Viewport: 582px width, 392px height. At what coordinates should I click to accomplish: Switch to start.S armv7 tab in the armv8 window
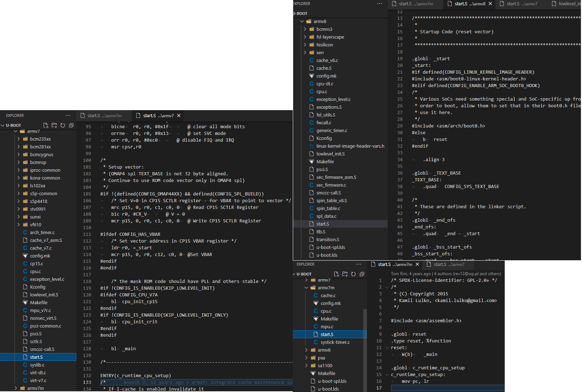coord(521,4)
